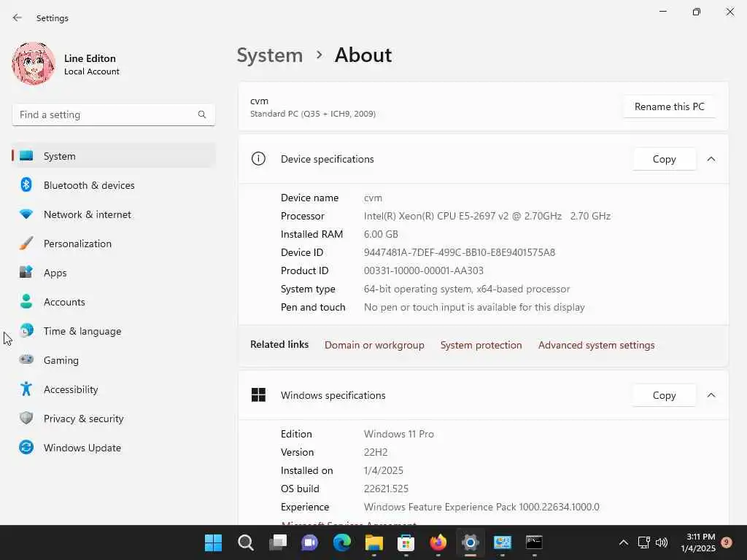Screen dimensions: 747x560
Task: Open the Start menu from the taskbar
Action: [x=214, y=542]
